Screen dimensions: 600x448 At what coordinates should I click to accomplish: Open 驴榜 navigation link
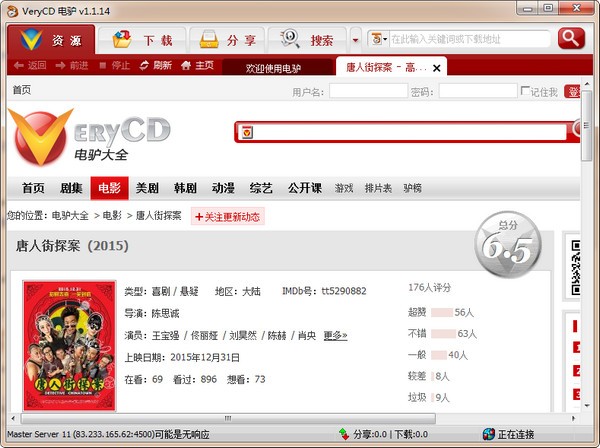[x=412, y=188]
